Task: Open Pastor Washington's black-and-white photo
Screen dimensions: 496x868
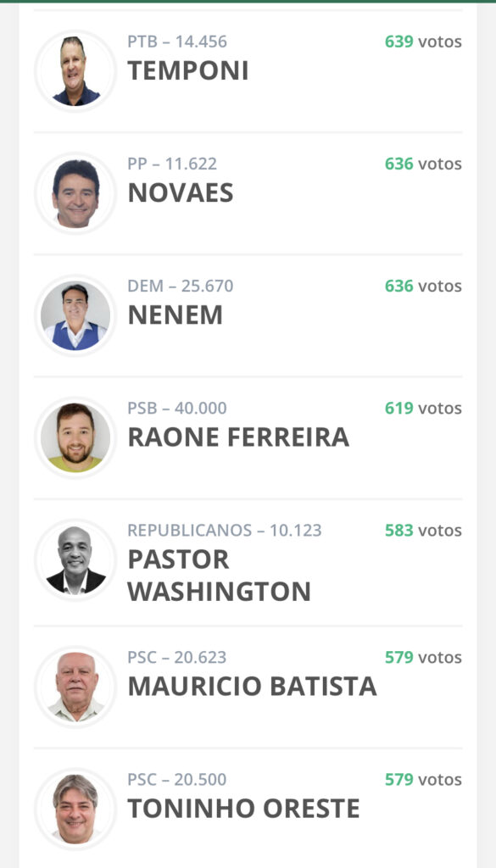Action: 75,559
